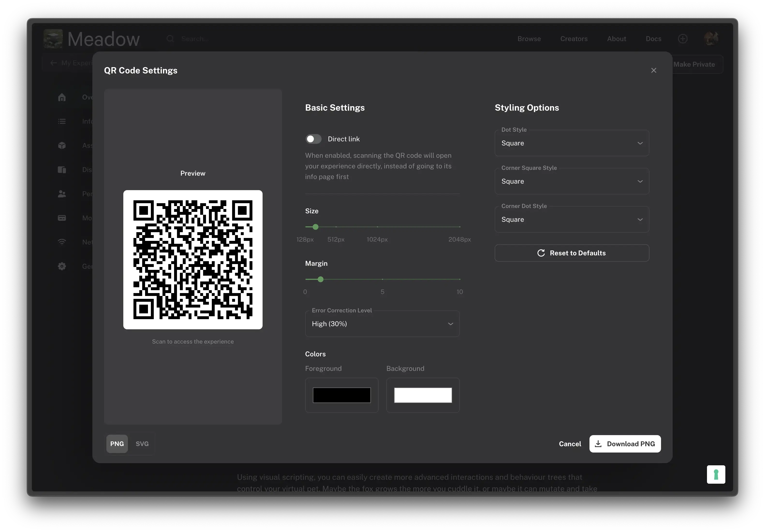The width and height of the screenshot is (765, 532).
Task: Open the Error Correction Level dropdown
Action: tap(382, 324)
